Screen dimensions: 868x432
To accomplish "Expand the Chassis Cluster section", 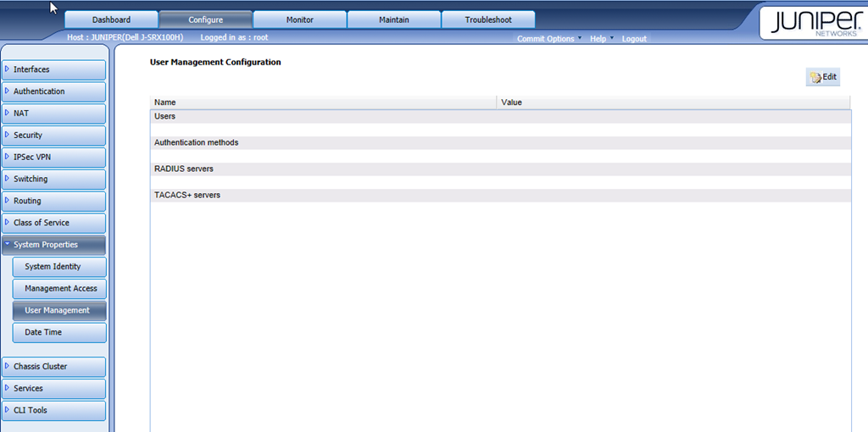I will click(54, 367).
